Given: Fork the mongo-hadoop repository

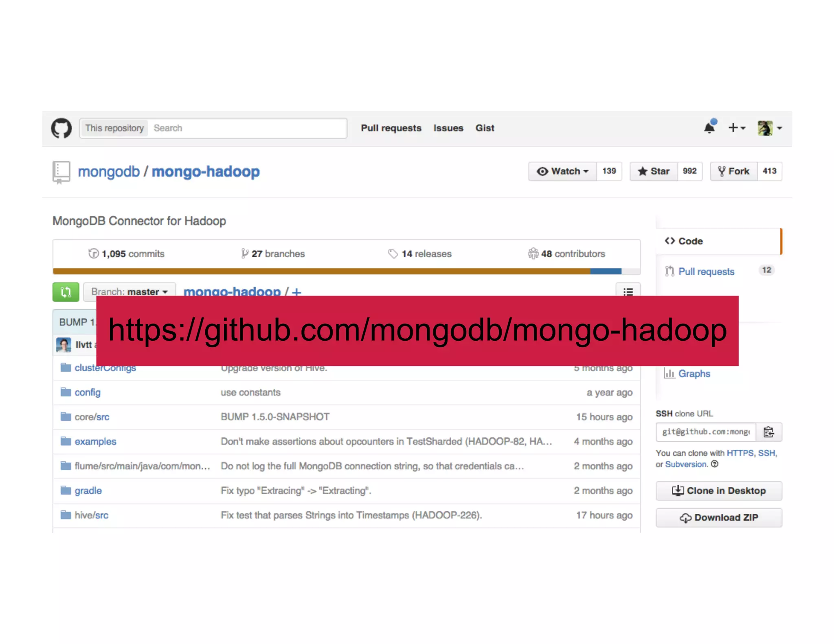Looking at the screenshot, I should (734, 171).
